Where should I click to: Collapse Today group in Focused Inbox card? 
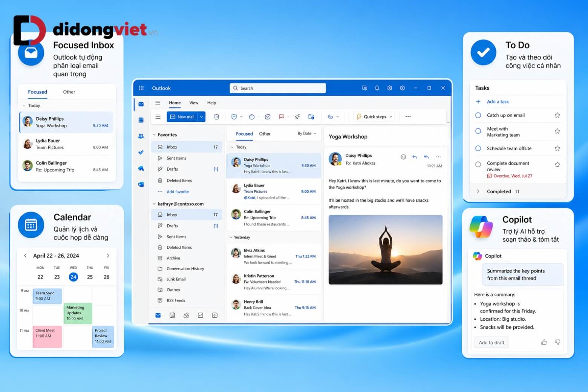24,106
